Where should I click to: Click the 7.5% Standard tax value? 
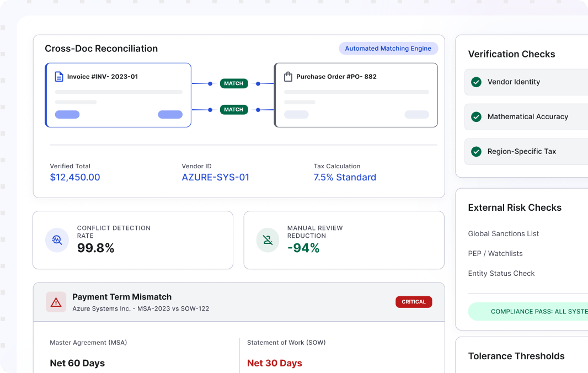click(345, 177)
